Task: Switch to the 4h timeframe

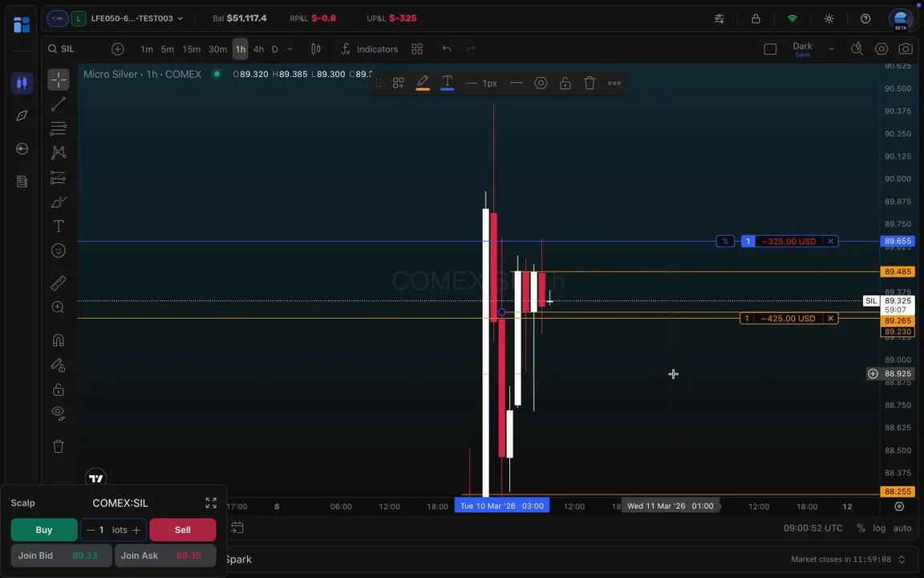Action: [x=259, y=49]
